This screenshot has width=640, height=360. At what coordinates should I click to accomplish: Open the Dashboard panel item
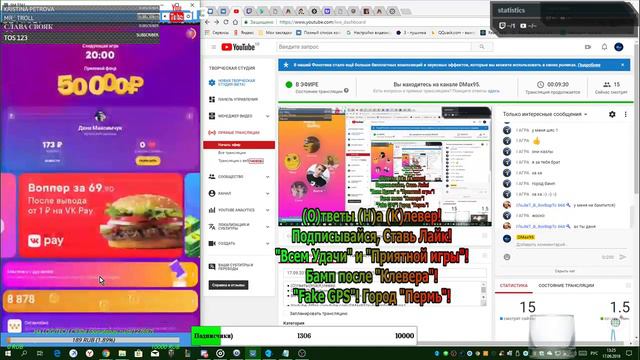pyautogui.click(x=238, y=99)
